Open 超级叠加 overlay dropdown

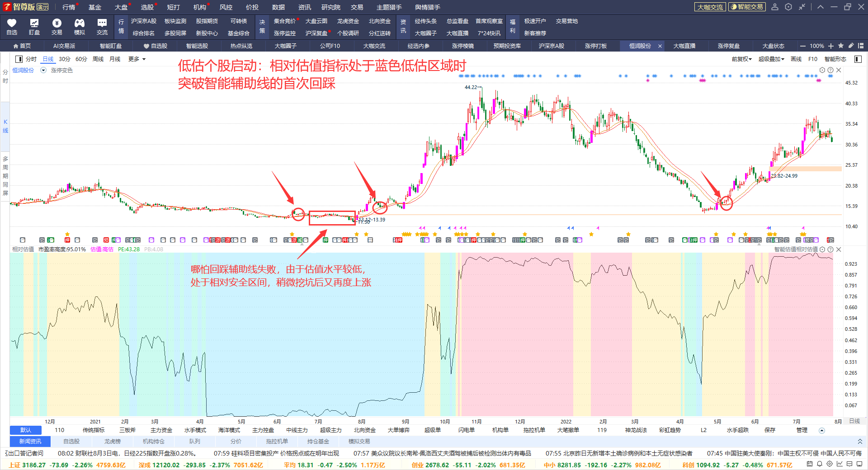771,59
